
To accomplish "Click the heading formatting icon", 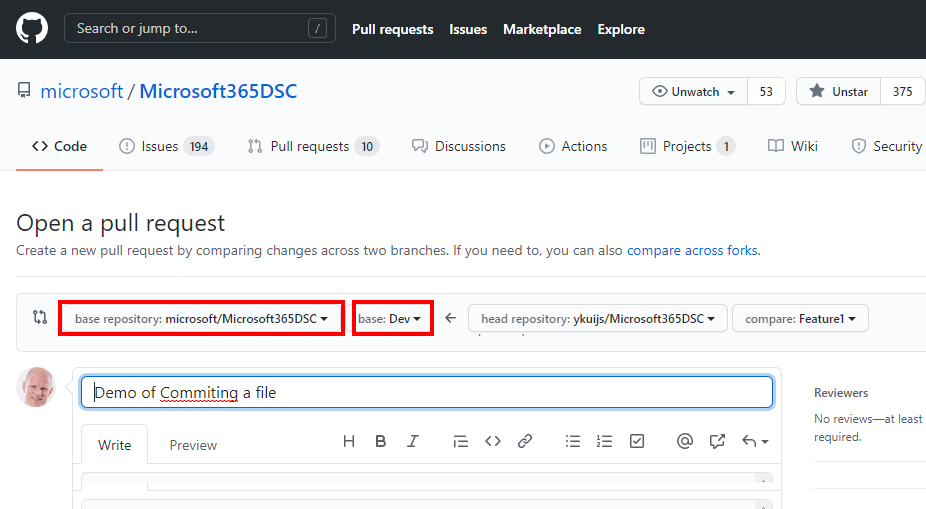I will click(x=349, y=441).
